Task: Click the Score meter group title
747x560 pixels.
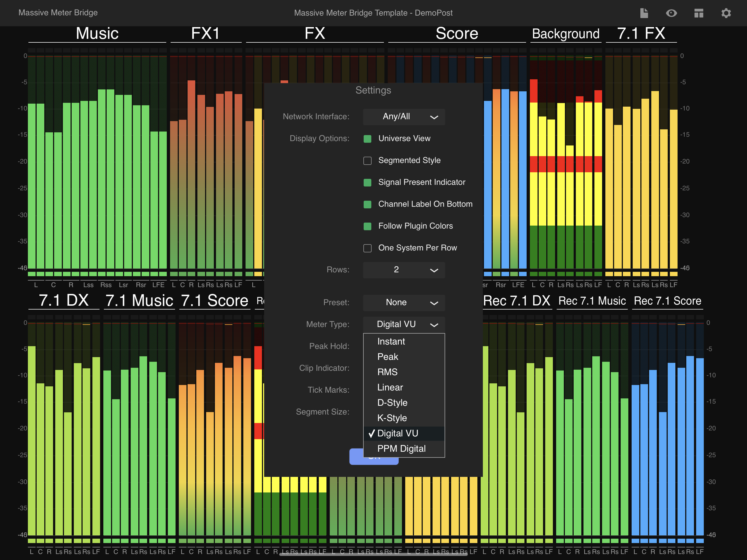Action: (457, 33)
